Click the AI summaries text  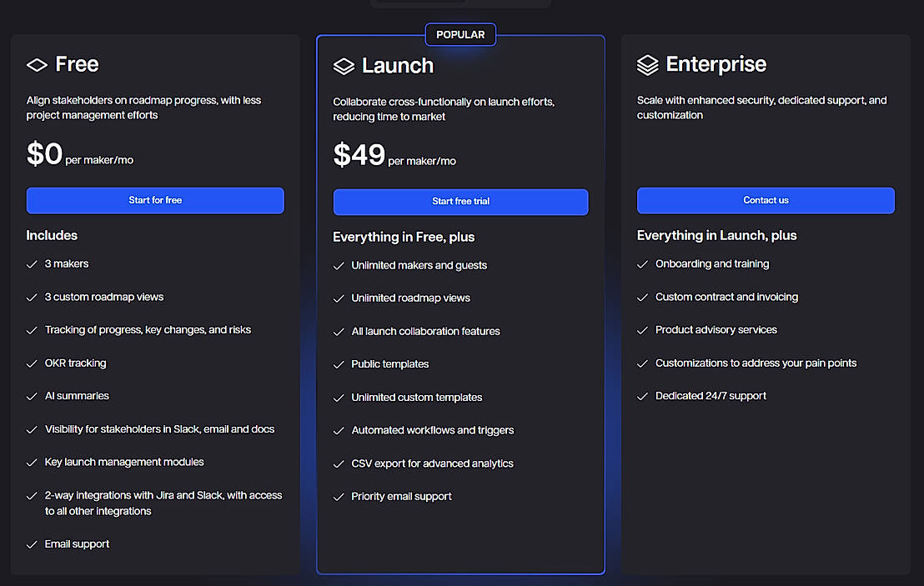(77, 396)
